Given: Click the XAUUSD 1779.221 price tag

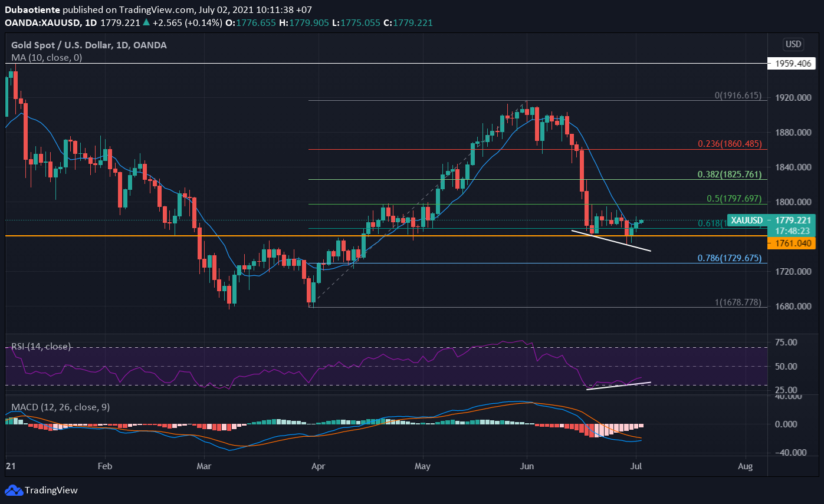Looking at the screenshot, I should click(x=771, y=220).
